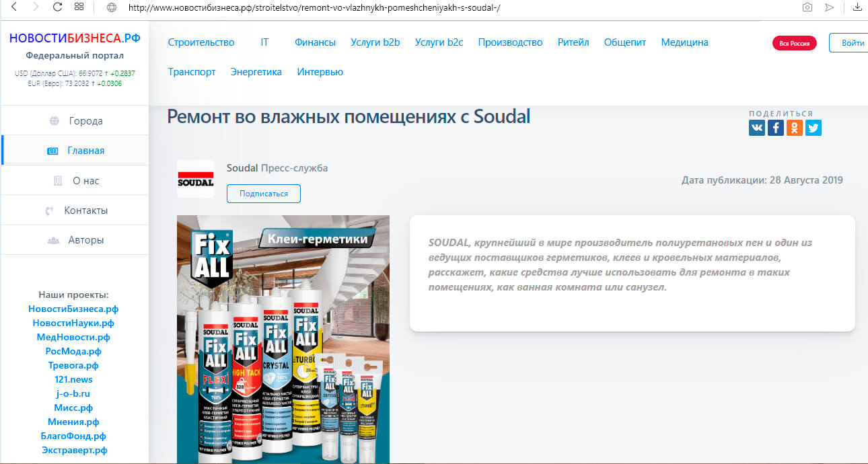
Task: Reload the page with refresh icon
Action: click(57, 7)
